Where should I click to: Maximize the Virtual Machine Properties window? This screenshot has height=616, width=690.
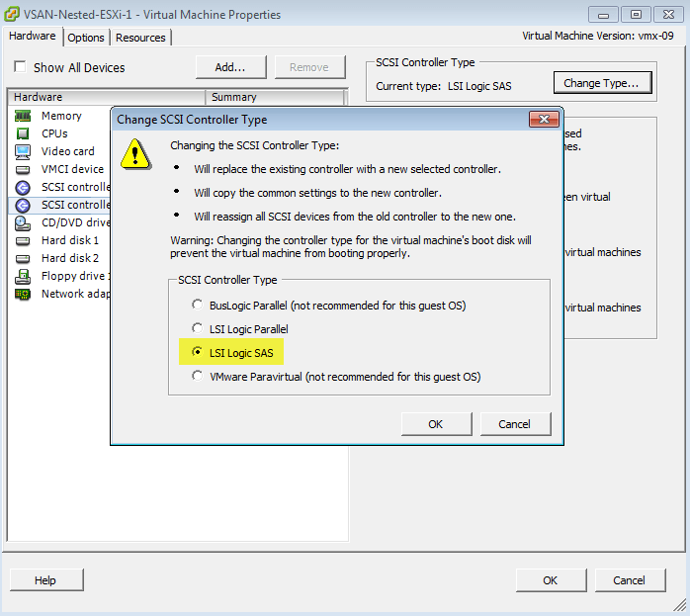point(636,15)
